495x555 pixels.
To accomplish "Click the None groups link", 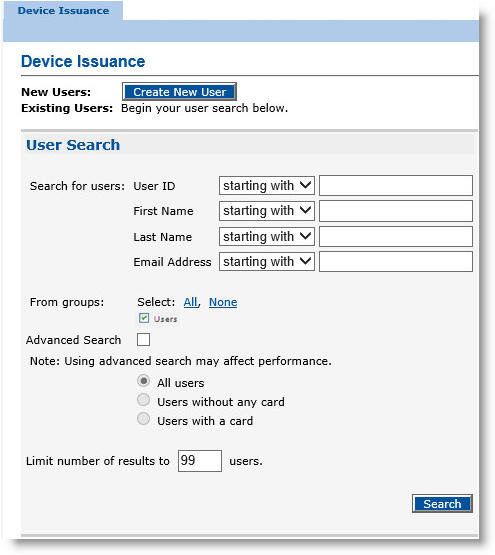I will [x=223, y=302].
